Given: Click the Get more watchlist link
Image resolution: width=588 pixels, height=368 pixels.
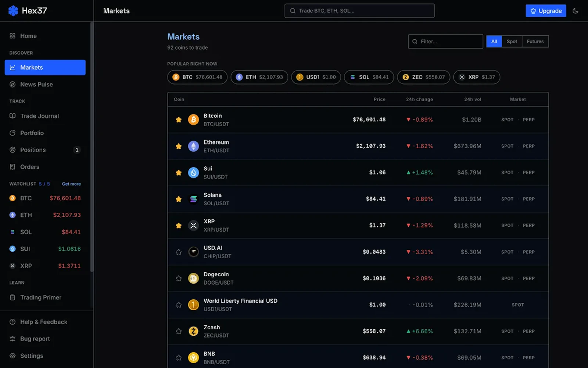Looking at the screenshot, I should pyautogui.click(x=71, y=184).
